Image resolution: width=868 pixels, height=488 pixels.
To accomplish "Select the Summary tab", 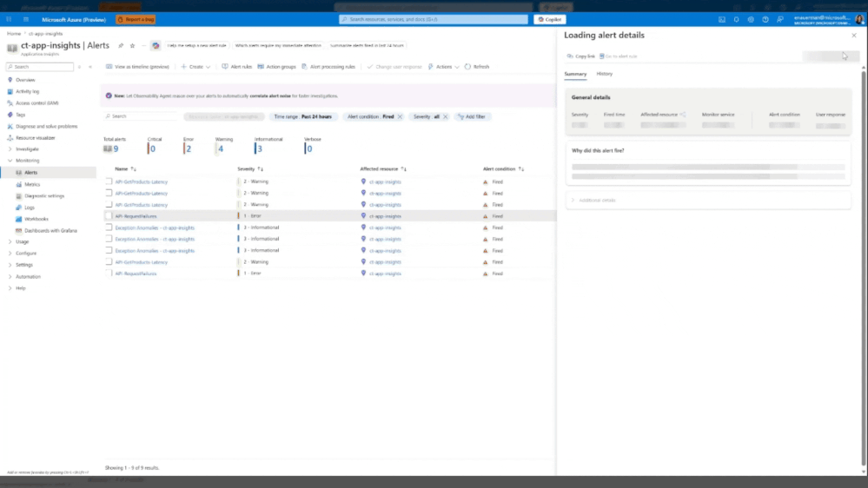I will (x=575, y=74).
